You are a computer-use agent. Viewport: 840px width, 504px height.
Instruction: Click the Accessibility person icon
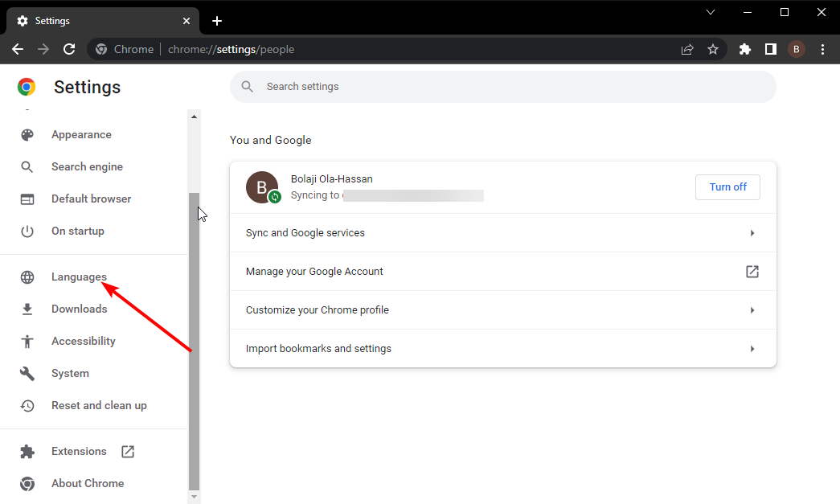[x=27, y=341]
